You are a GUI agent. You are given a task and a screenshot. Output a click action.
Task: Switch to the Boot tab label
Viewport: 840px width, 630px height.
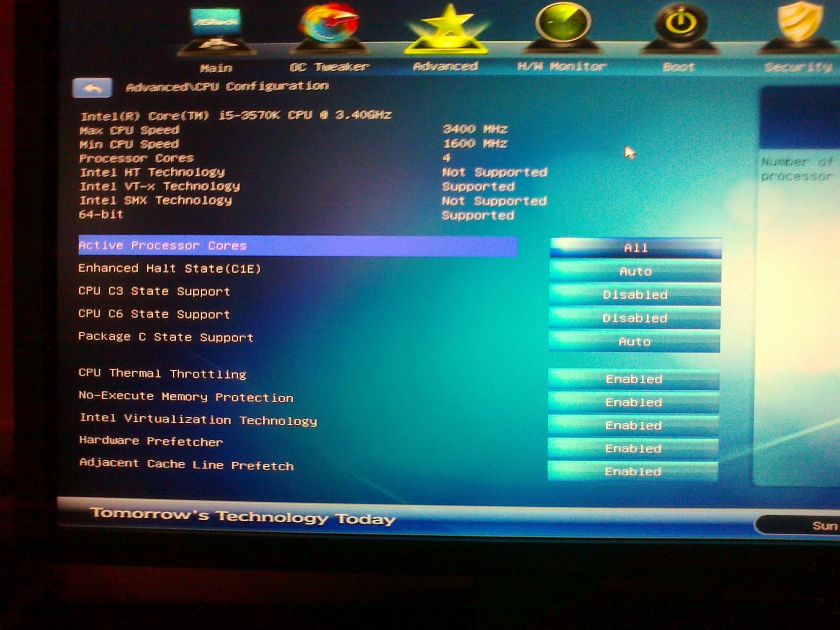tap(679, 67)
